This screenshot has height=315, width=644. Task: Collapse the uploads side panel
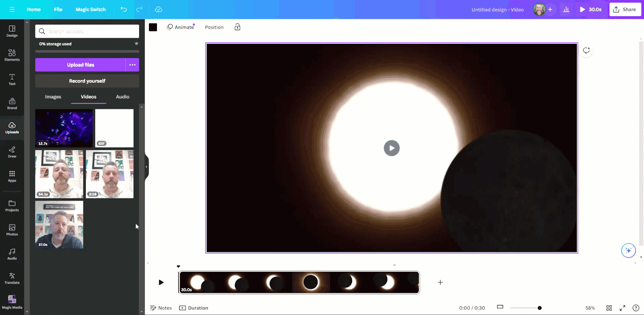147,167
